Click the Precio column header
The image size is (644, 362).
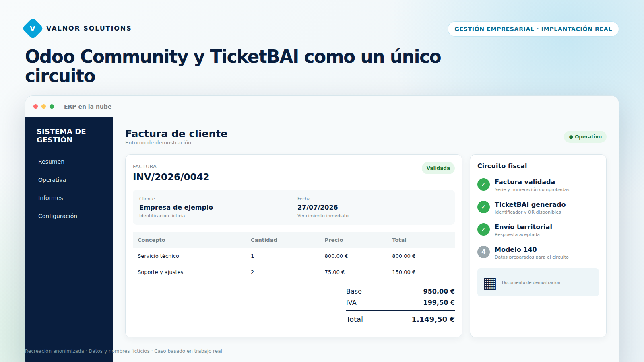pyautogui.click(x=334, y=240)
